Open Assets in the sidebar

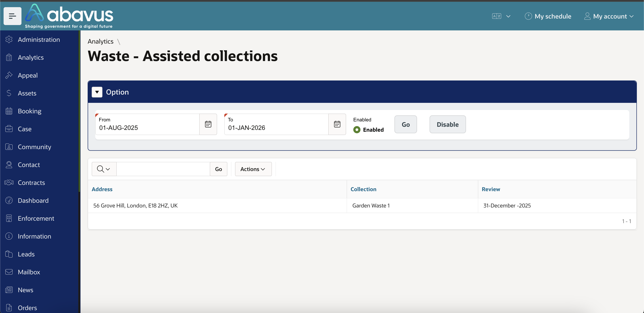[x=27, y=93]
